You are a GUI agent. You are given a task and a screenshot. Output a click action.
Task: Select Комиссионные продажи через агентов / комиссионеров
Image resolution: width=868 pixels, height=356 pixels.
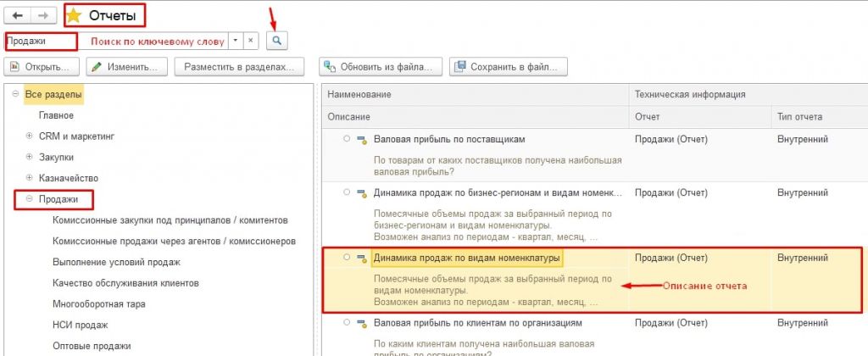pyautogui.click(x=174, y=242)
